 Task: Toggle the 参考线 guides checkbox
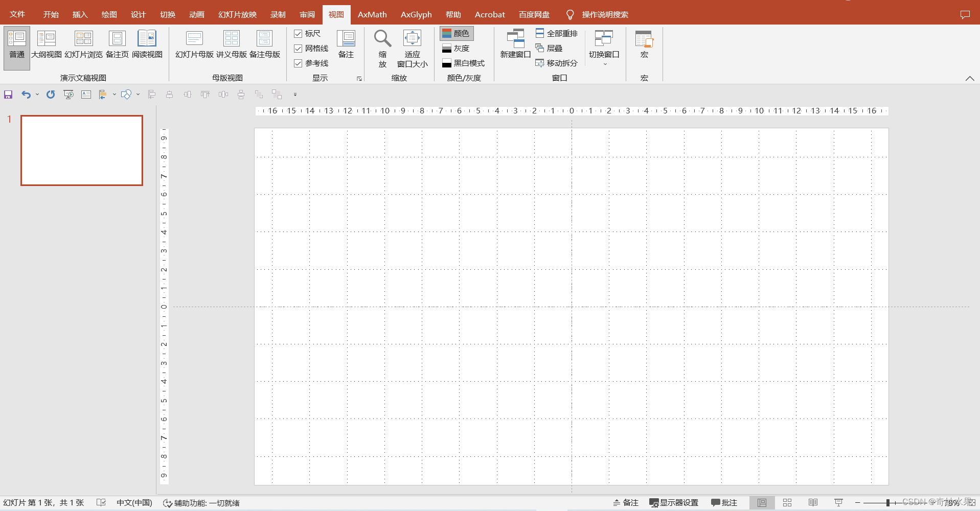click(x=298, y=63)
